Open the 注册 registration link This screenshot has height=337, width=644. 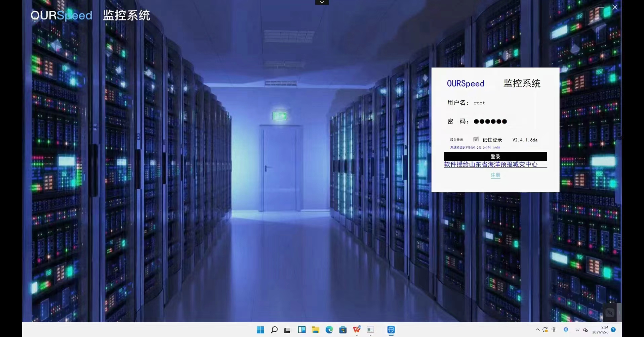click(x=495, y=175)
